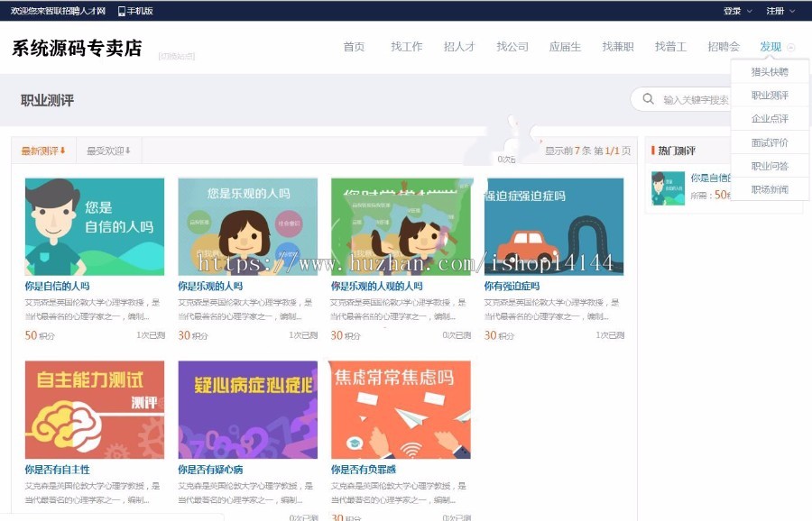812x521 pixels.
Task: Open thumbnail 您是乐观的人吗 with girl
Action: point(247,226)
